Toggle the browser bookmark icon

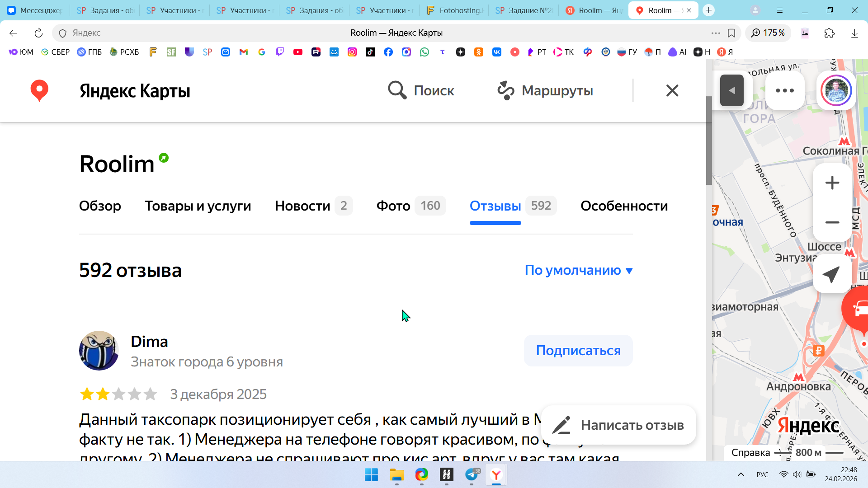[x=731, y=33]
